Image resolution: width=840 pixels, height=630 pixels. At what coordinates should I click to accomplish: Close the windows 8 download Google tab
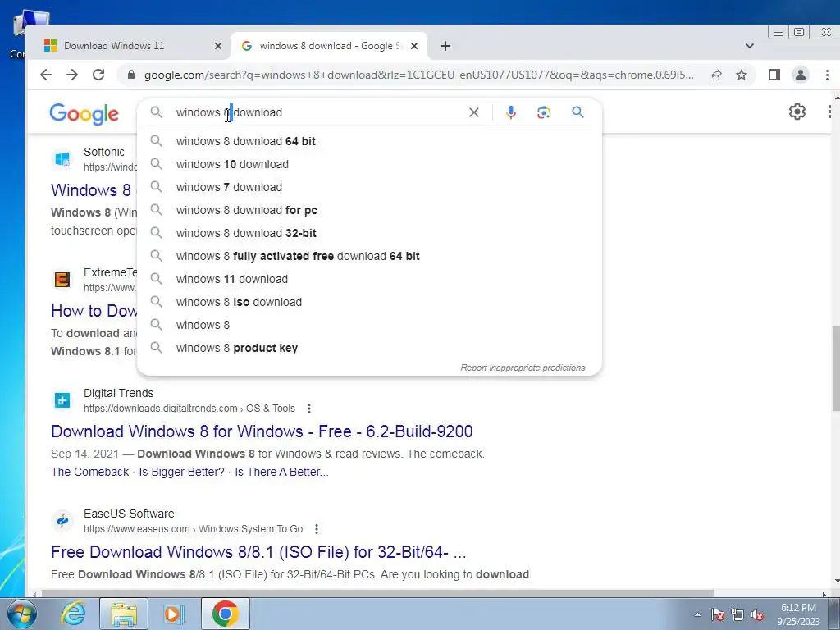414,46
